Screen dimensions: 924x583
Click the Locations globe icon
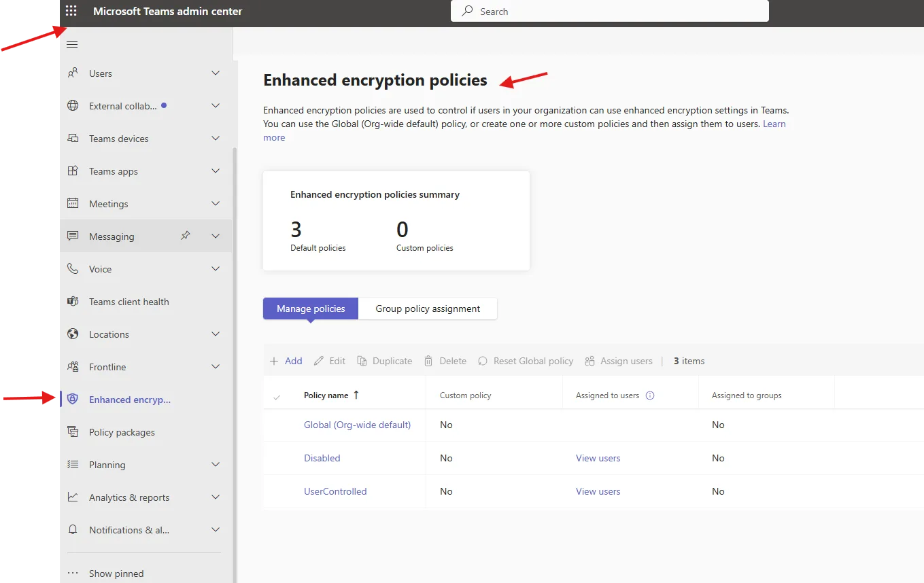tap(73, 334)
